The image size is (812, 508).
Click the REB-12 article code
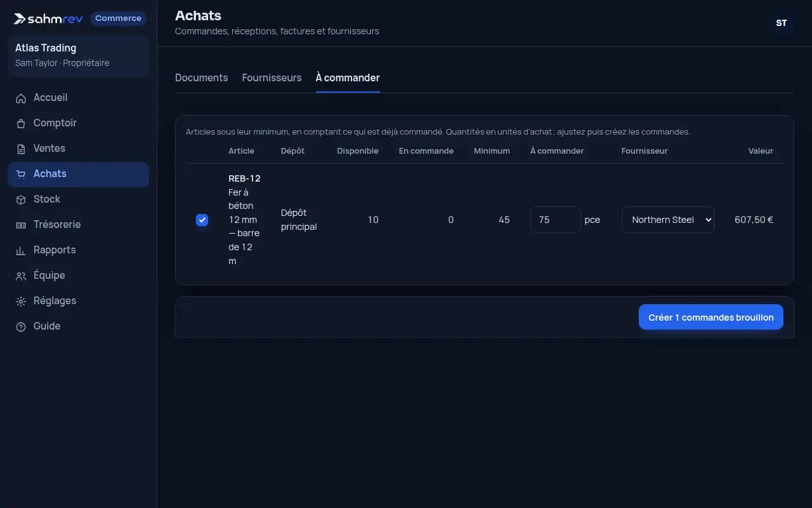point(244,178)
